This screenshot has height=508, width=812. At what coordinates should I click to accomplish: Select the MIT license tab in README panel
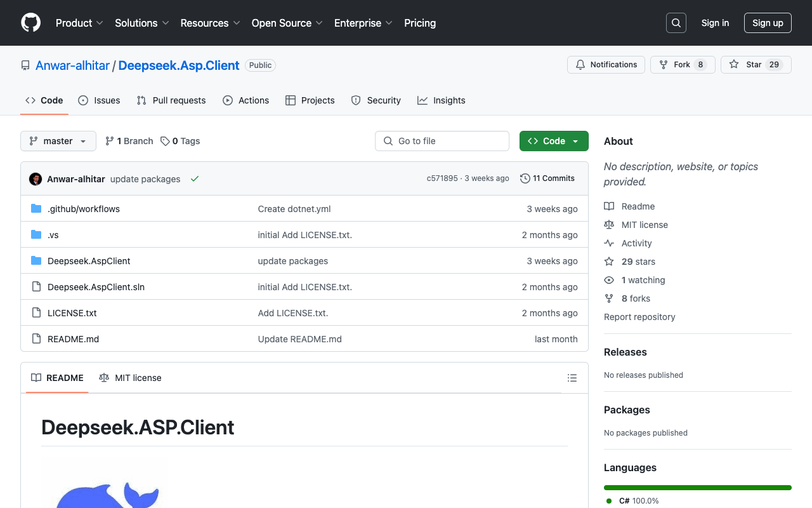tap(130, 378)
